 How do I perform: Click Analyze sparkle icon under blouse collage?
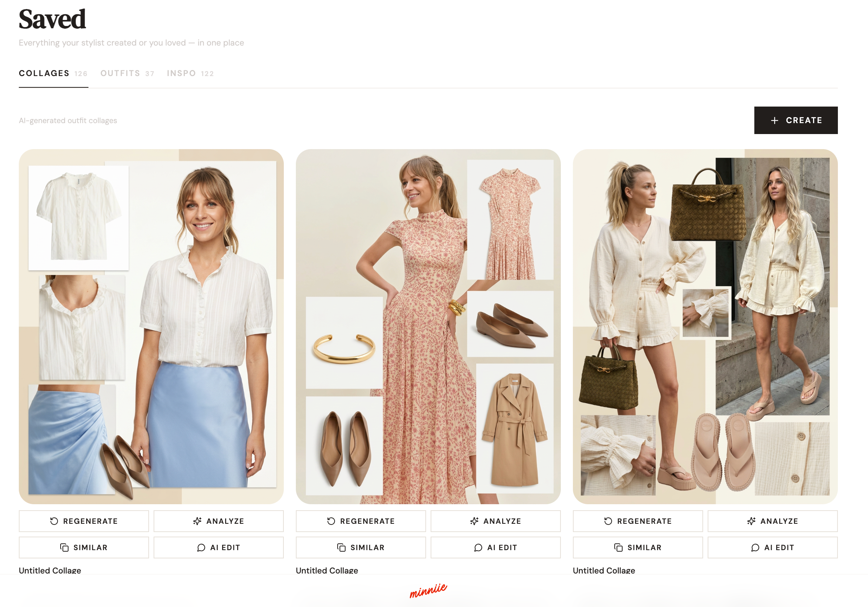197,521
